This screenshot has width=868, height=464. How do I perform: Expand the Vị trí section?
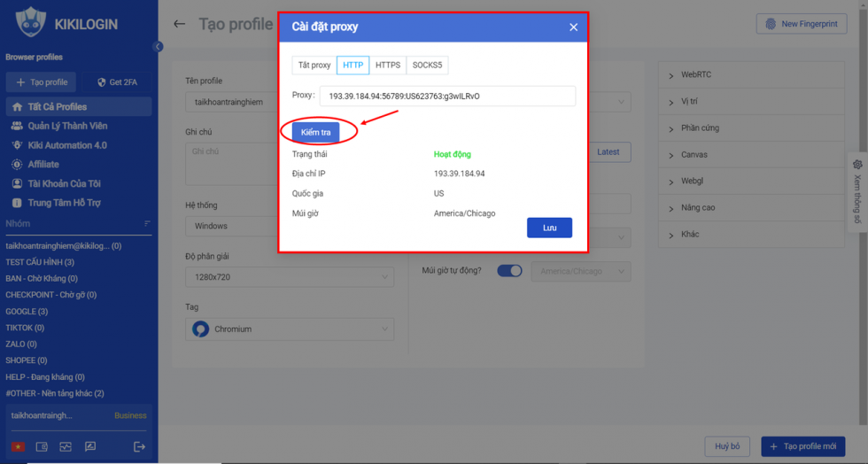tap(751, 101)
